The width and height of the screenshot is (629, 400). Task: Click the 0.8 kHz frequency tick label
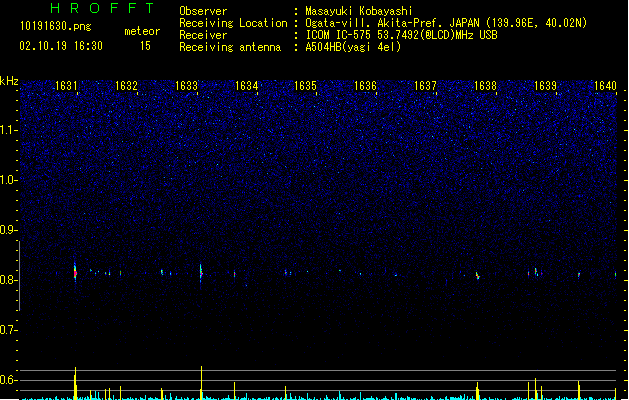pos(8,280)
